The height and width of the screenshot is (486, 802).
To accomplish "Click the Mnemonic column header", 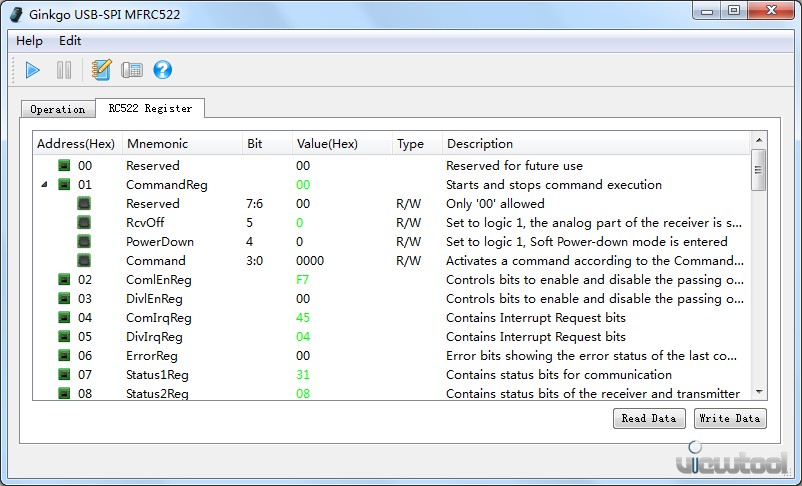I will [182, 144].
